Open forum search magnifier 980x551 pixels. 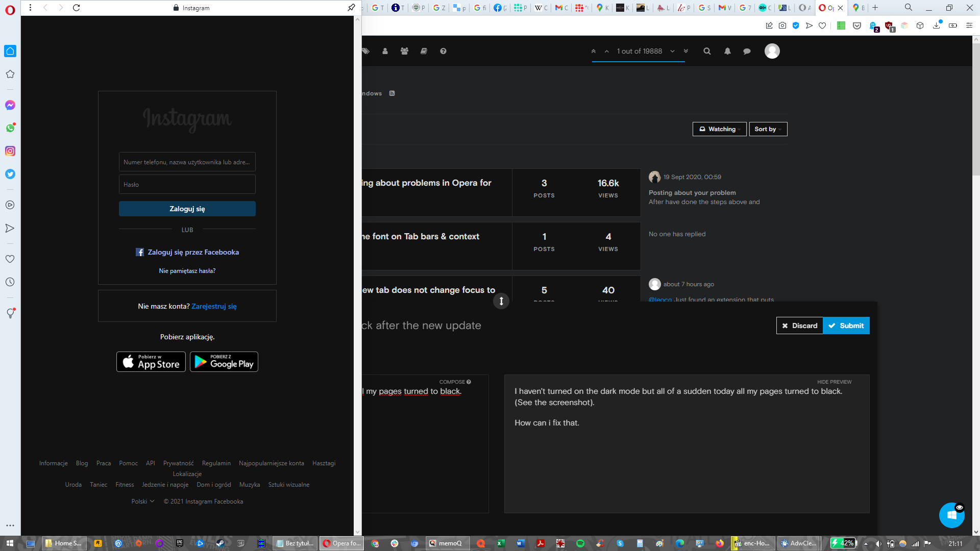707,51
